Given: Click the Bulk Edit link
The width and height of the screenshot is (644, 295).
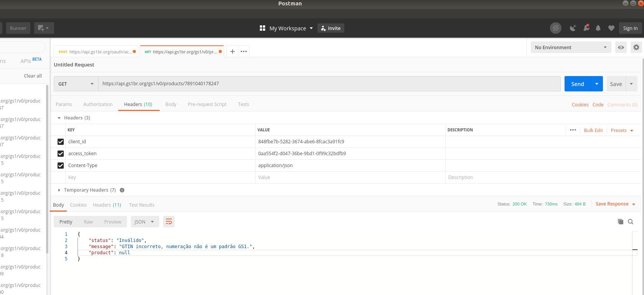Looking at the screenshot, I should (x=593, y=131).
